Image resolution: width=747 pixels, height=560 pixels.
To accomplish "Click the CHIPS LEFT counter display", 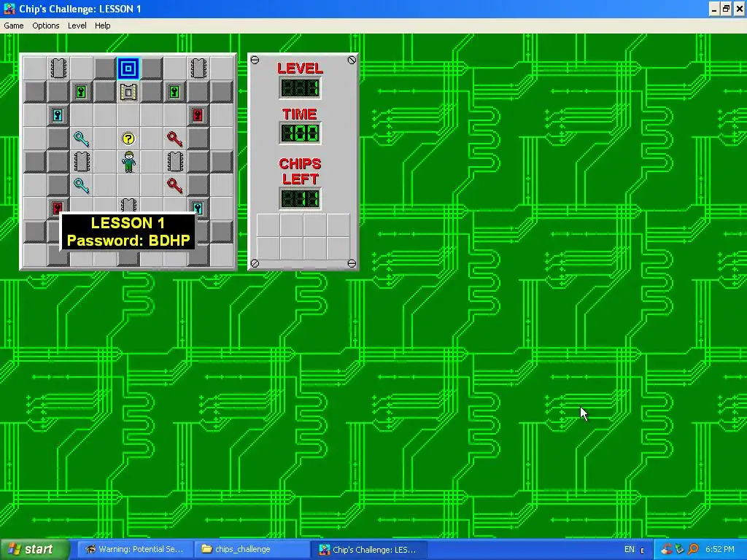I will 300,198.
